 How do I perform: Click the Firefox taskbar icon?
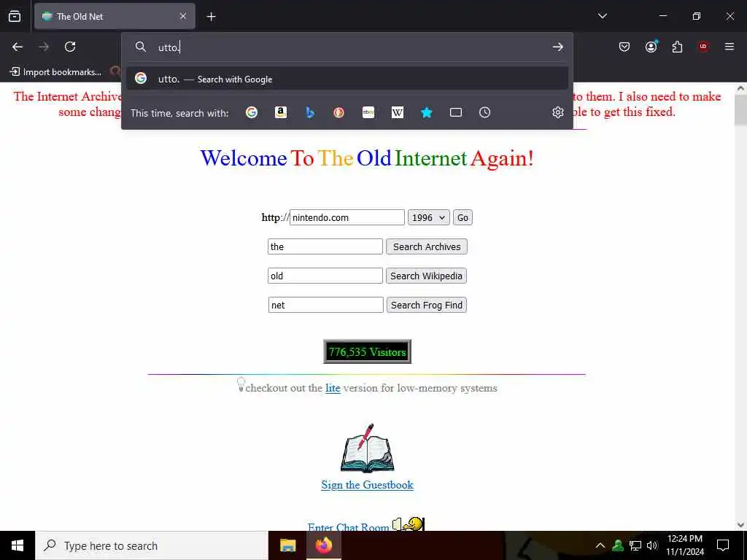pyautogui.click(x=323, y=545)
